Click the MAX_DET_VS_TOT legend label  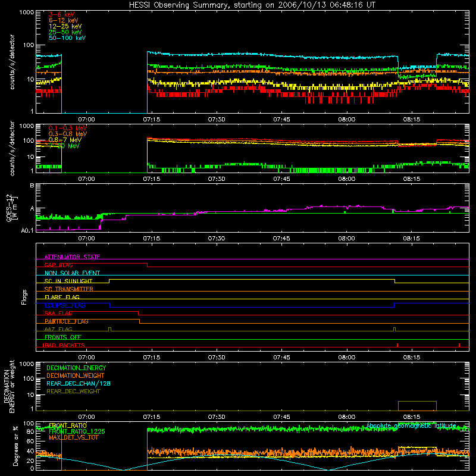(x=74, y=437)
